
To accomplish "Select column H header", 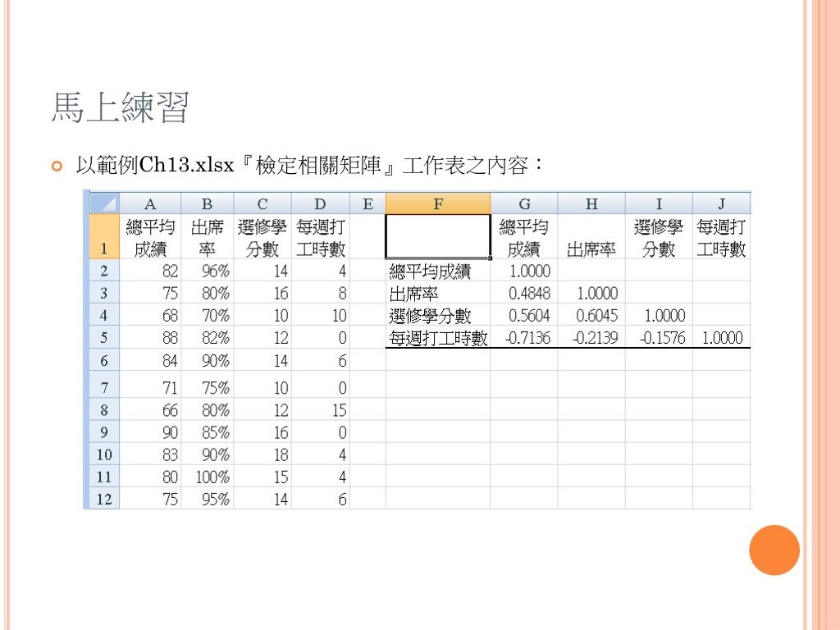I will pyautogui.click(x=591, y=203).
